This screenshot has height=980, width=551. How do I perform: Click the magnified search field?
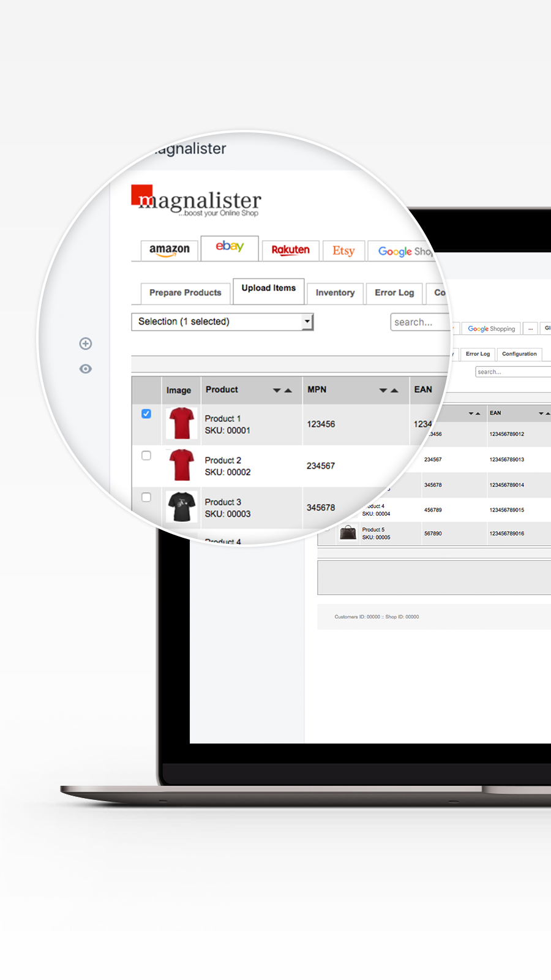(419, 322)
